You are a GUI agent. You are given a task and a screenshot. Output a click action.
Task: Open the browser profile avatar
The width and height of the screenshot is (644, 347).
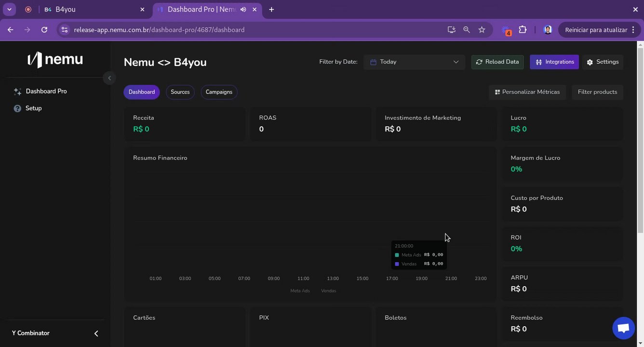pos(548,29)
